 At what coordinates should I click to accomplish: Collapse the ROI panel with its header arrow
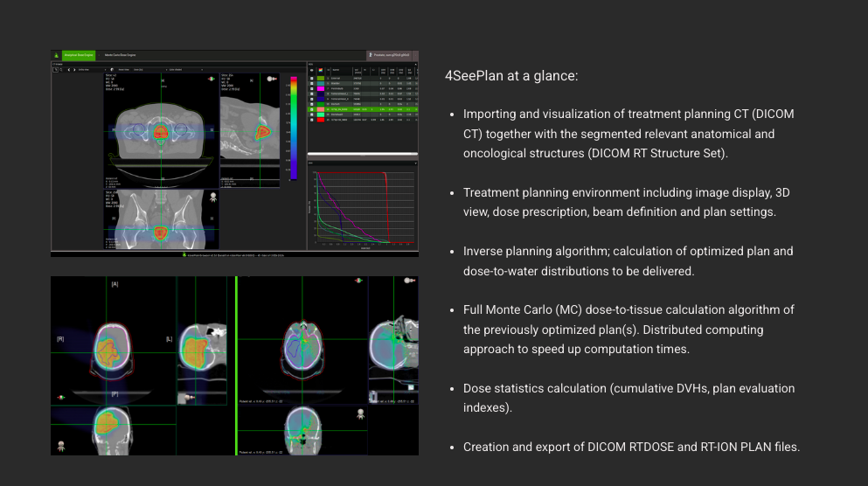(416, 64)
